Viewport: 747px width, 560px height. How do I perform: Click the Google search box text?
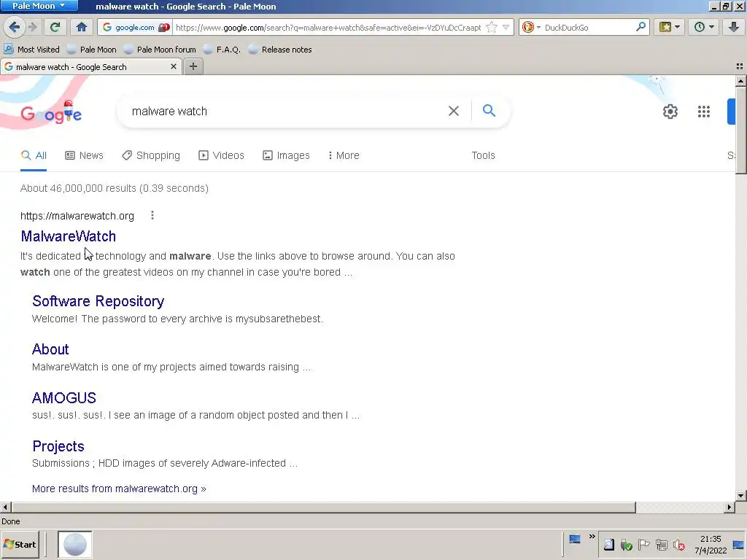(169, 111)
